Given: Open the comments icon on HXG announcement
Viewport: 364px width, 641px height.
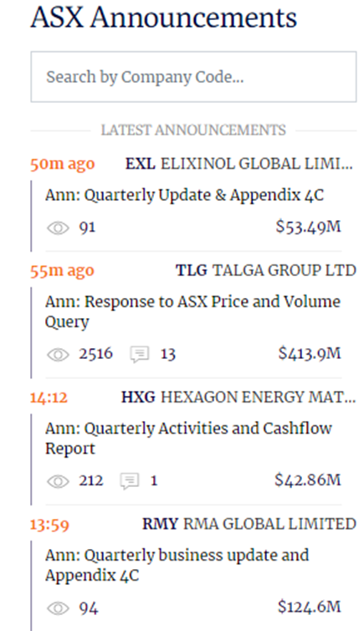Looking at the screenshot, I should [x=130, y=481].
